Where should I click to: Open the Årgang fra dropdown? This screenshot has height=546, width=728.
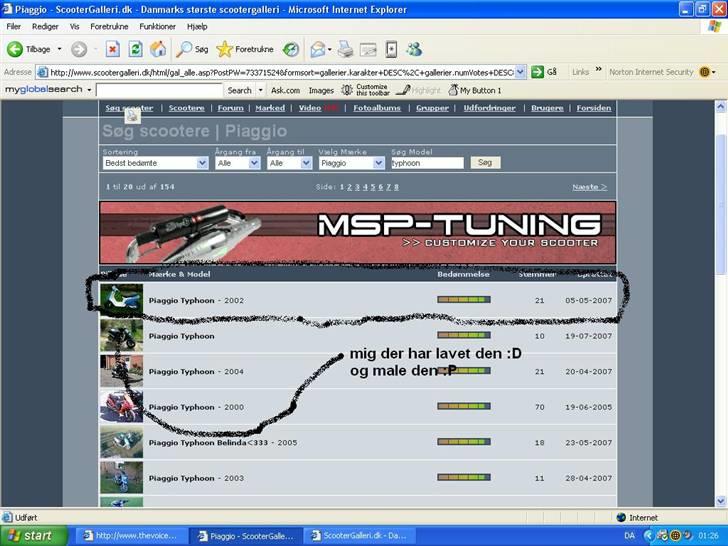237,163
